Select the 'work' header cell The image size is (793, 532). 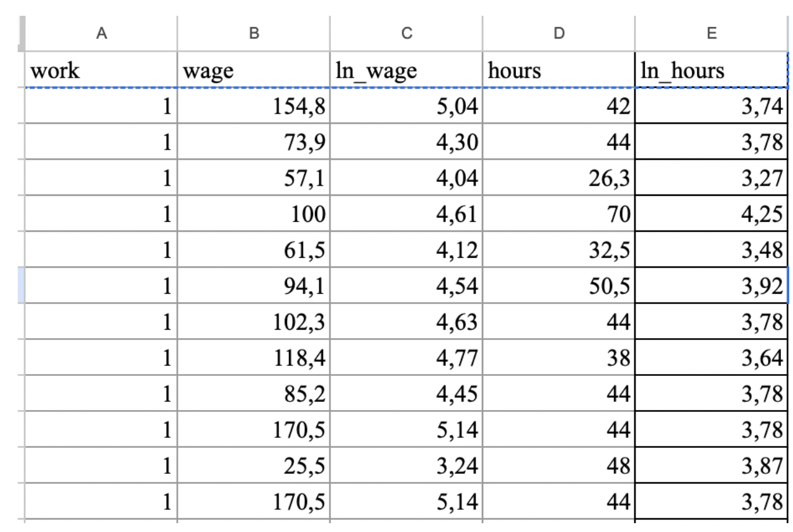[x=101, y=71]
